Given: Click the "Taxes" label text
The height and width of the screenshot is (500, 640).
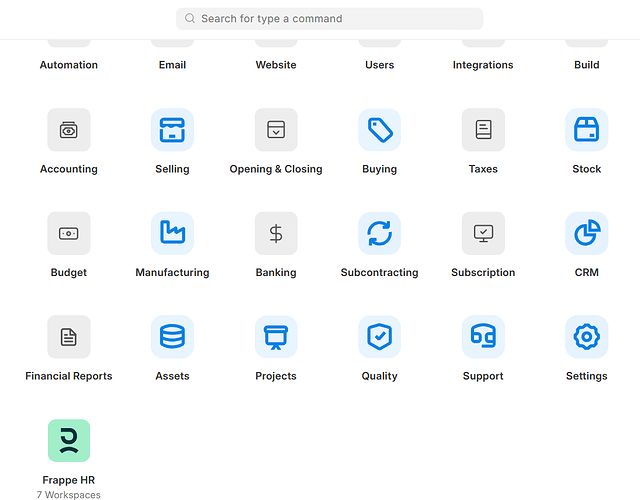Looking at the screenshot, I should 483,169.
